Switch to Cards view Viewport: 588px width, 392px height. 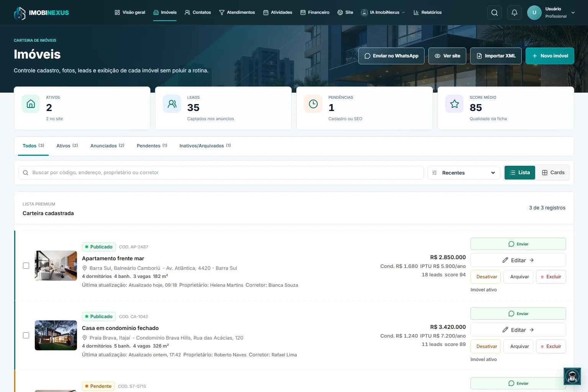553,173
